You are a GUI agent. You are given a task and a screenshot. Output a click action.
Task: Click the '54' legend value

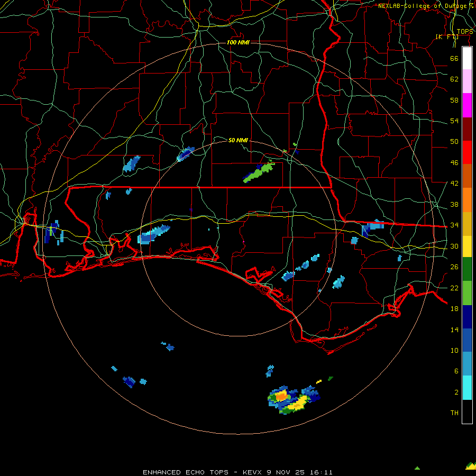[x=454, y=121]
